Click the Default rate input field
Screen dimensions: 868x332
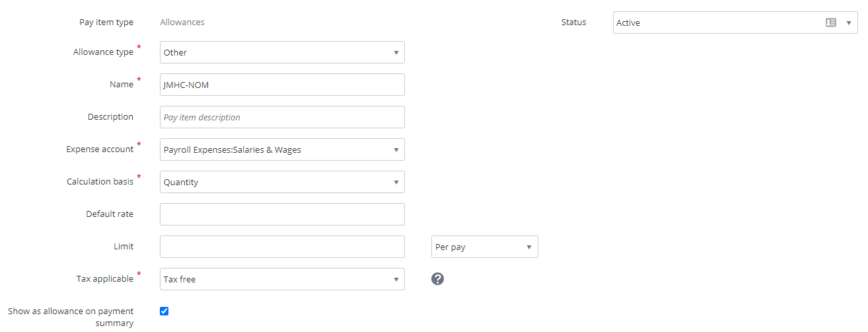[282, 214]
